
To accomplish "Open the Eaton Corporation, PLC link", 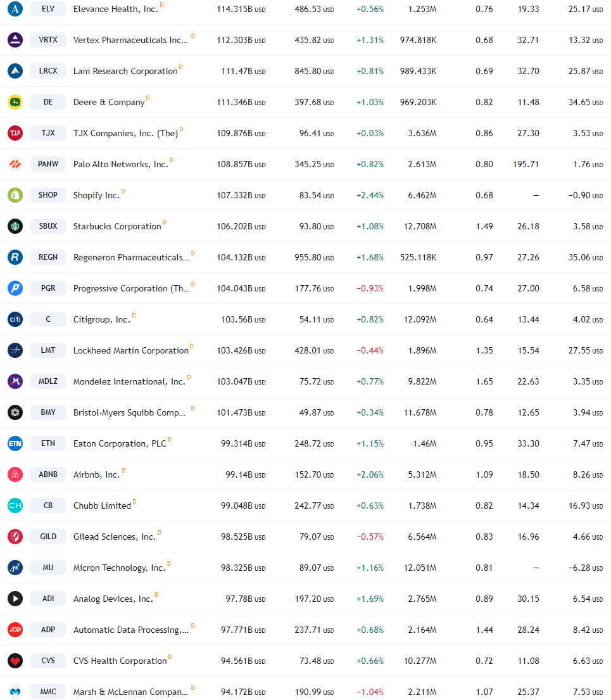I will 120,443.
